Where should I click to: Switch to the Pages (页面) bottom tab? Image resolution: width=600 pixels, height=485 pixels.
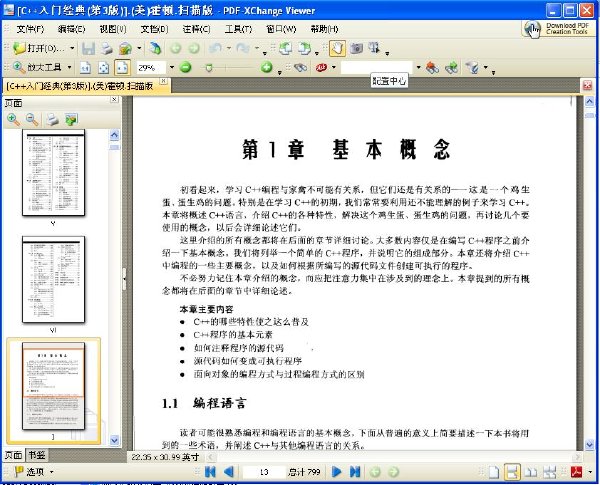tap(13, 455)
